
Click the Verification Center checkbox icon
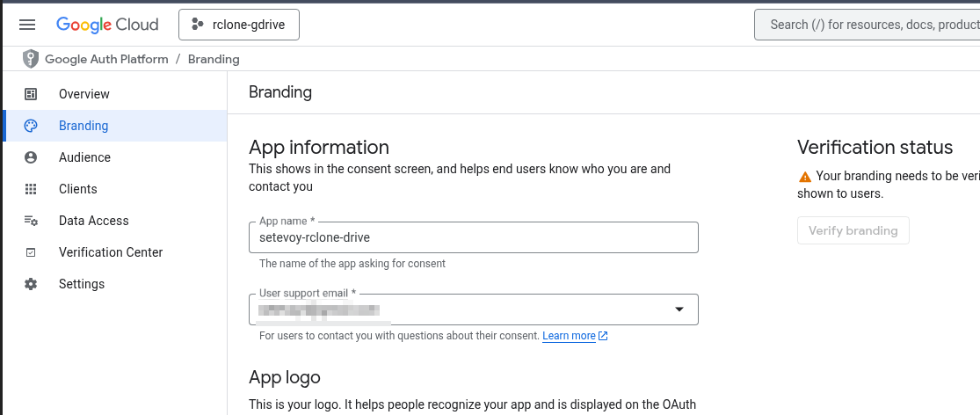click(31, 252)
